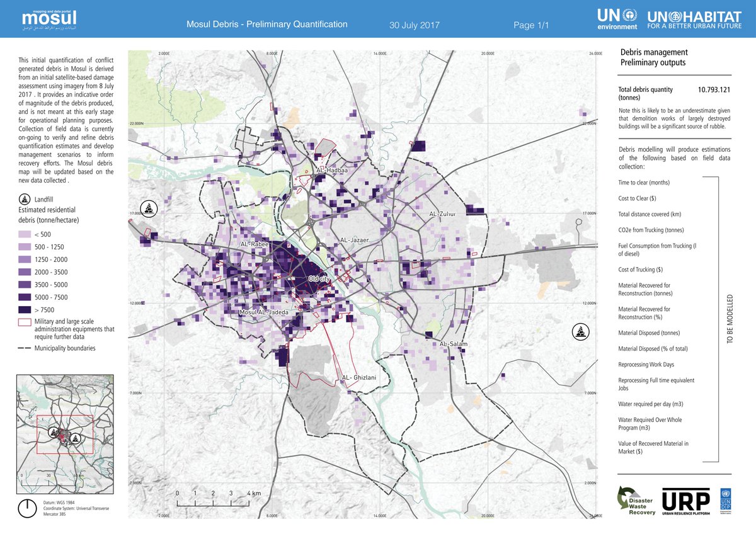
Task: Click the '> 7500' legend color swatch
Action: pos(25,310)
